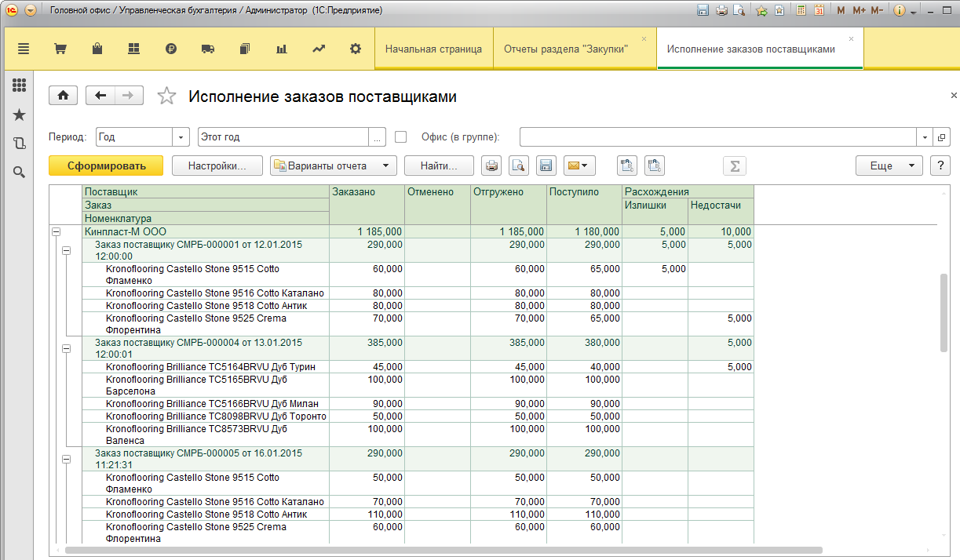Image resolution: width=960 pixels, height=560 pixels.
Task: Open the Еще menu dropdown
Action: (889, 165)
